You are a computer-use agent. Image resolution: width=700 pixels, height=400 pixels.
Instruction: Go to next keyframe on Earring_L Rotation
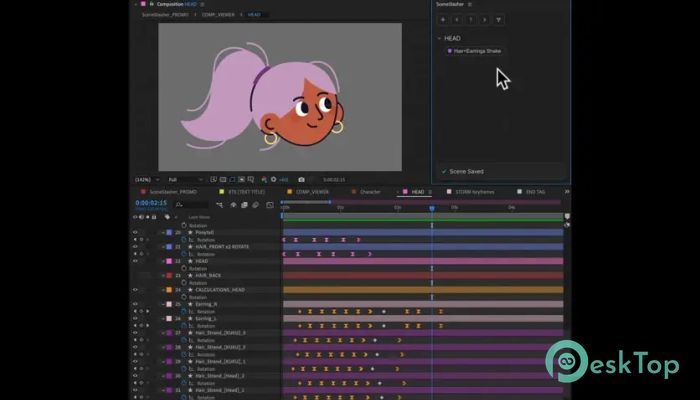[x=148, y=325]
